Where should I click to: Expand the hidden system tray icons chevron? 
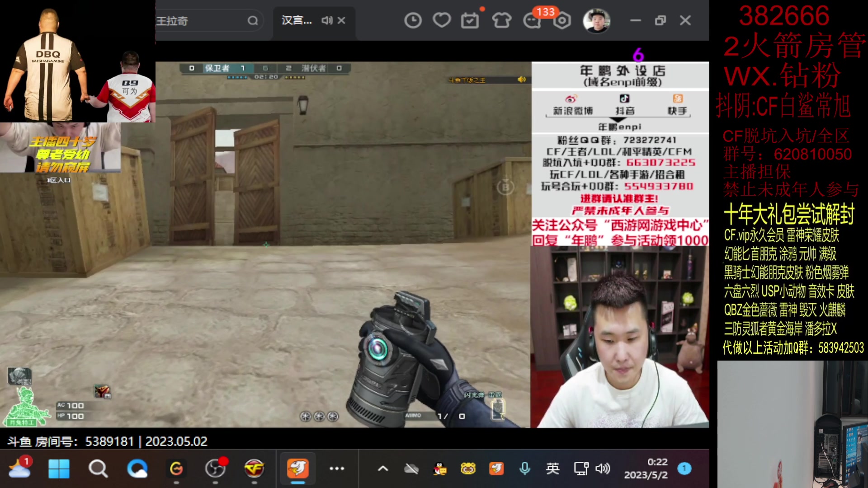tap(383, 469)
